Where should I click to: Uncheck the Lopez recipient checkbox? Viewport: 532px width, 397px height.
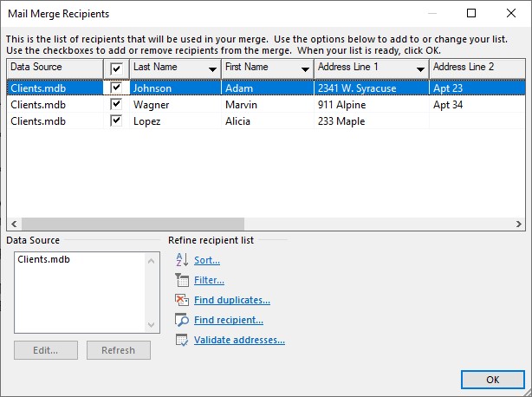click(116, 120)
